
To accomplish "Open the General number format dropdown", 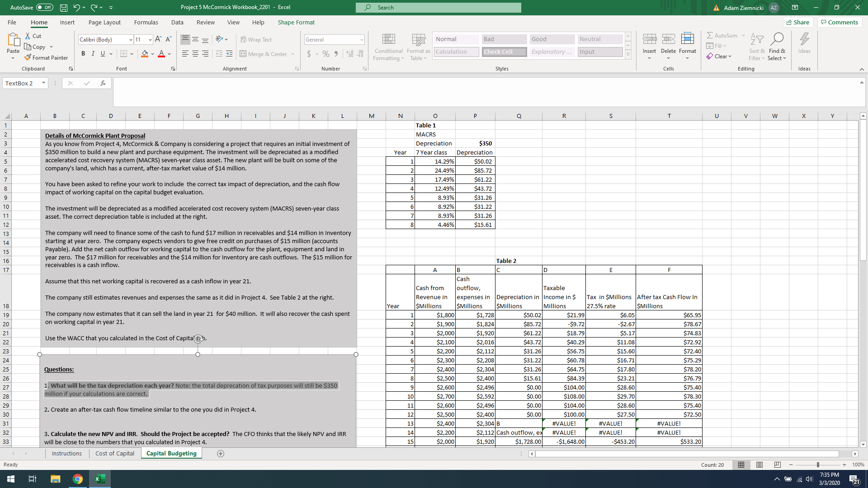I will [362, 40].
